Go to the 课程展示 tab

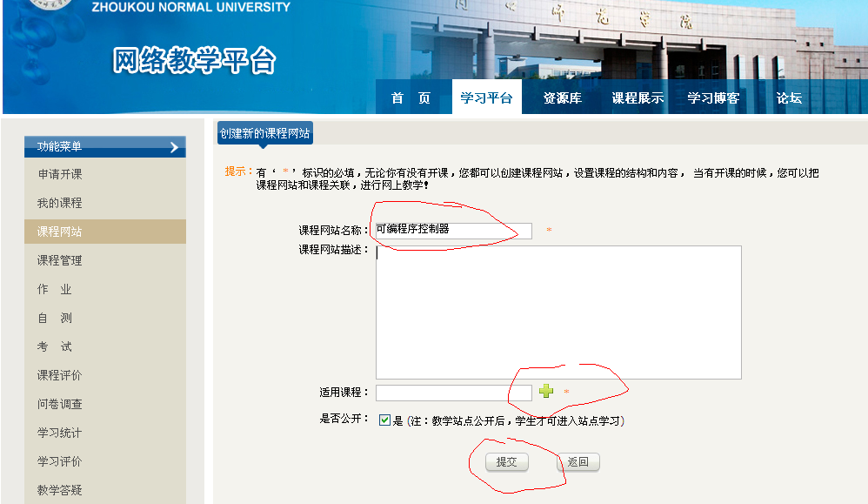pyautogui.click(x=638, y=98)
